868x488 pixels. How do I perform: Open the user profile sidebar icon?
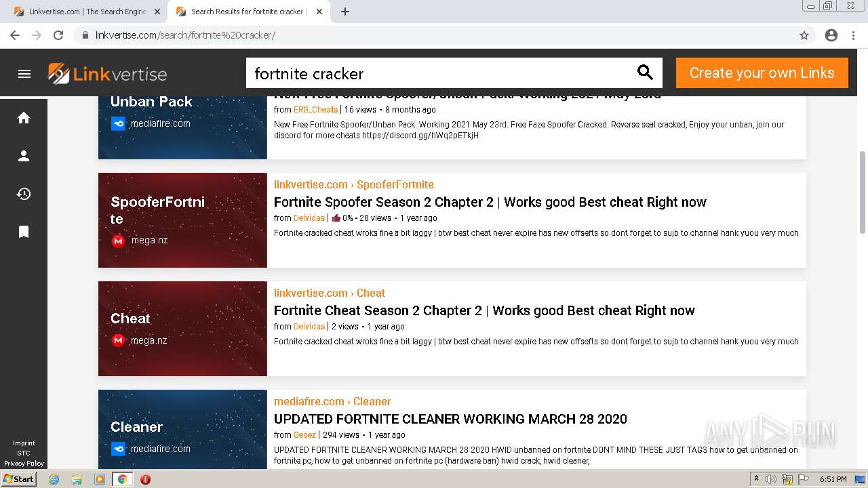click(x=24, y=156)
